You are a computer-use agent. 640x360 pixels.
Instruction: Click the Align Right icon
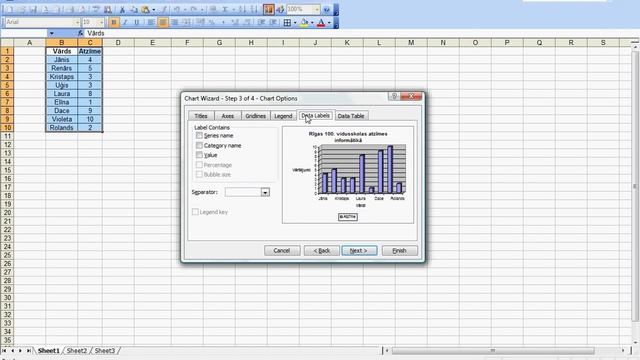[x=175, y=22]
